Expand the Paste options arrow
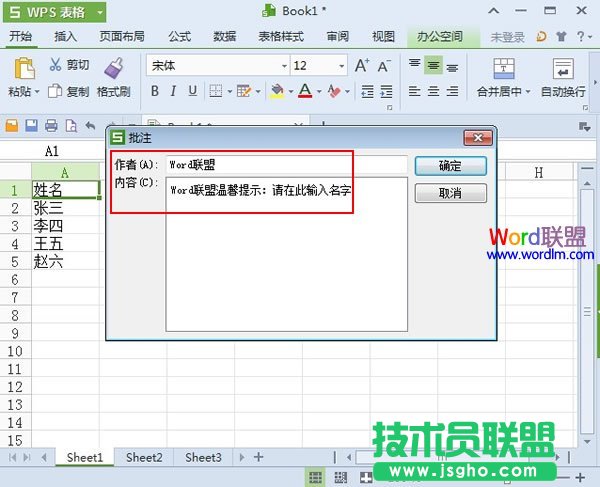Image resolution: width=600 pixels, height=487 pixels. click(x=37, y=92)
